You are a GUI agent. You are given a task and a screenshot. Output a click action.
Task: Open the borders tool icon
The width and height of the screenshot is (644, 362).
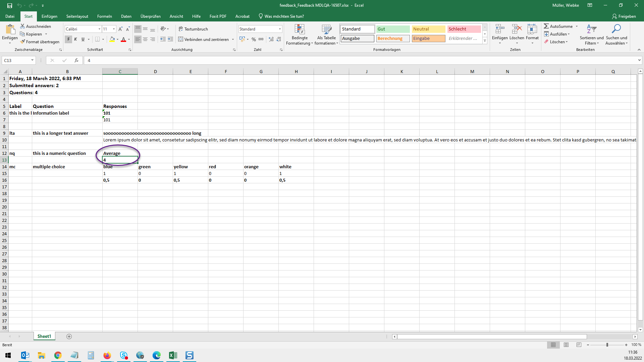pyautogui.click(x=97, y=39)
